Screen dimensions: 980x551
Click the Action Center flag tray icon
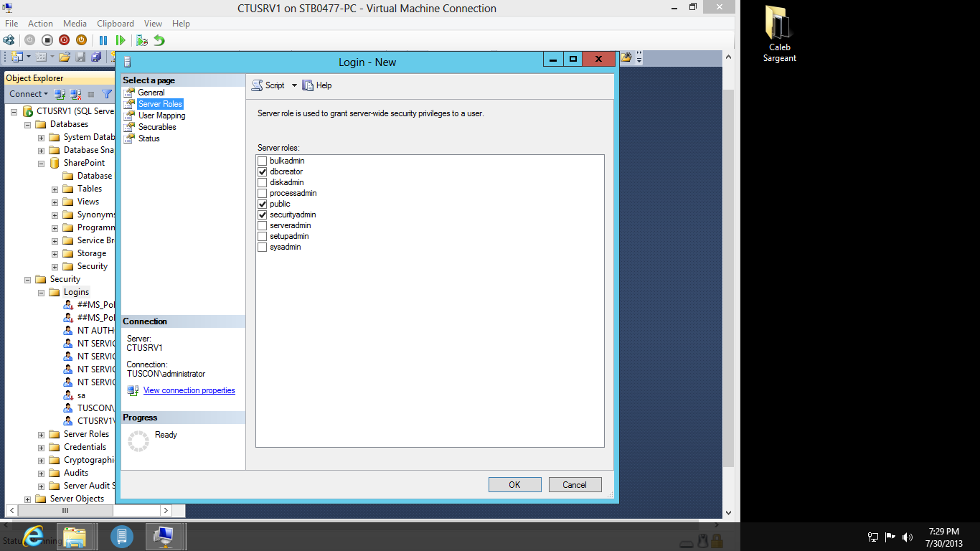[x=890, y=537]
